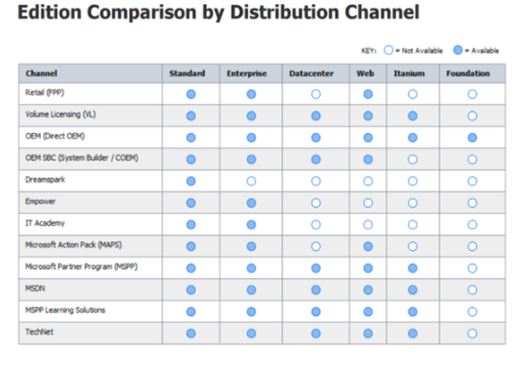The height and width of the screenshot is (379, 532).
Task: Click the Not Available key circle
Action: click(x=388, y=50)
